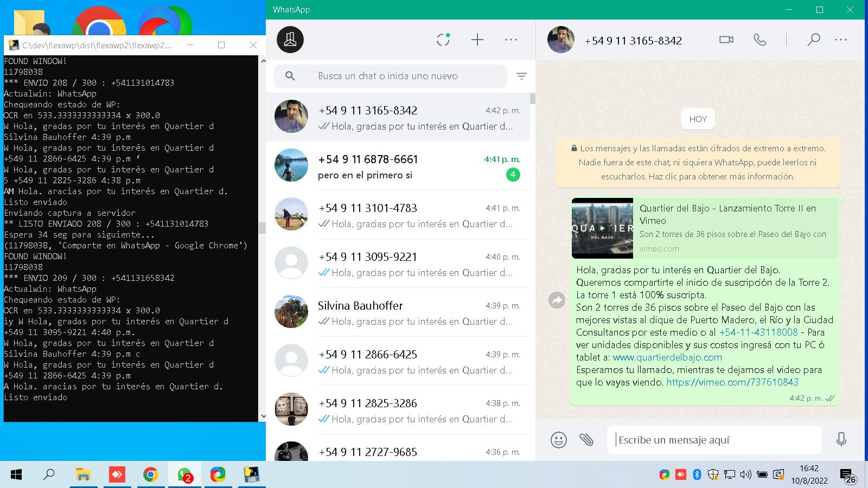Switch to Microsoft Edge in taskbar
The height and width of the screenshot is (488, 868).
tap(218, 475)
